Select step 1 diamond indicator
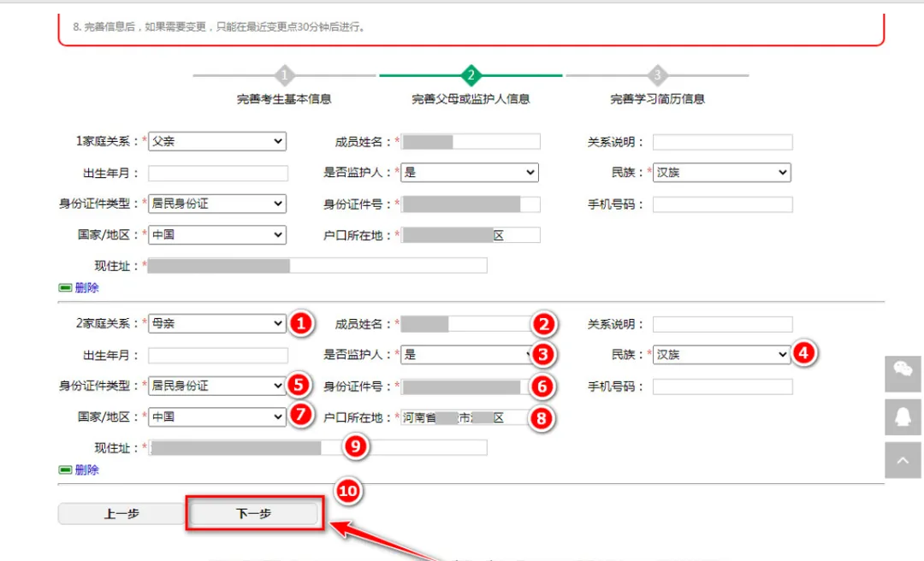The image size is (924, 561). point(284,75)
